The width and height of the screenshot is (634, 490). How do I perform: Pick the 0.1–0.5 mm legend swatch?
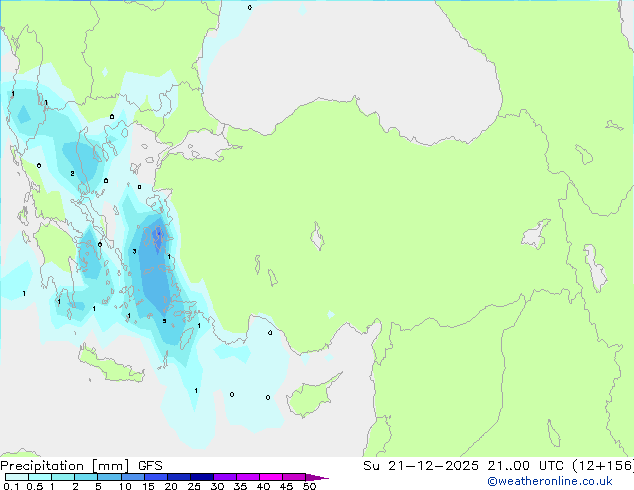coord(17,477)
